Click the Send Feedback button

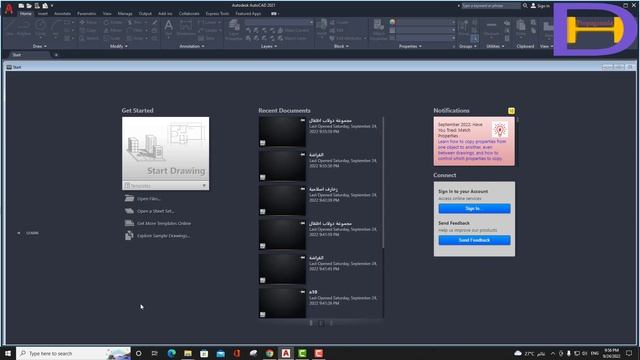click(474, 240)
